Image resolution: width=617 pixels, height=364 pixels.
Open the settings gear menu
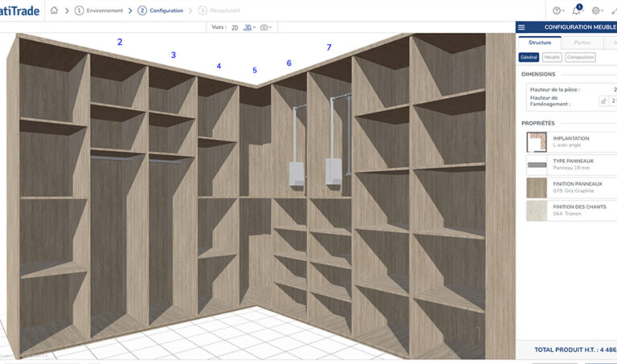pos(596,10)
